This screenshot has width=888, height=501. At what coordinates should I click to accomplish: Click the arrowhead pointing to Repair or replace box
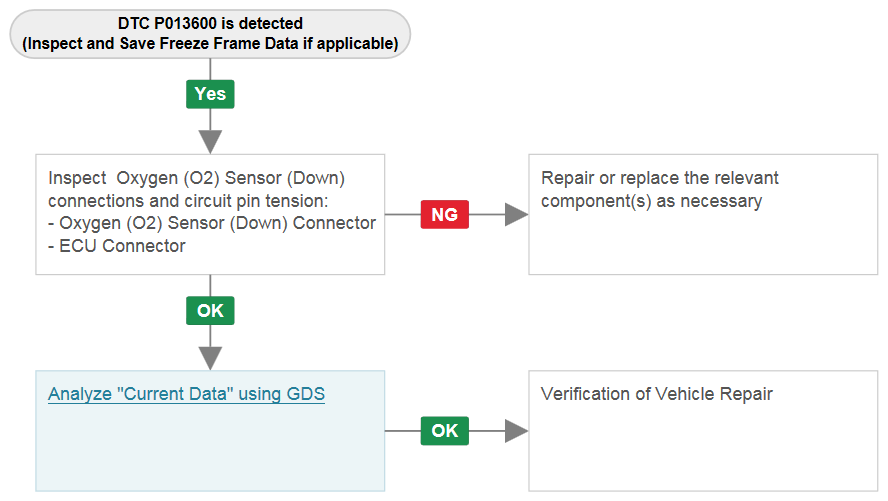(x=516, y=215)
